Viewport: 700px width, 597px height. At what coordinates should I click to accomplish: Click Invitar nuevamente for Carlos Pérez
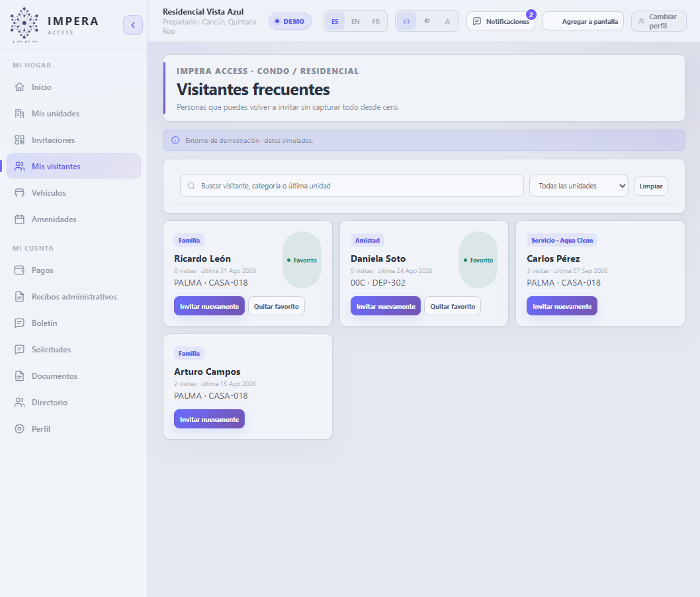562,306
